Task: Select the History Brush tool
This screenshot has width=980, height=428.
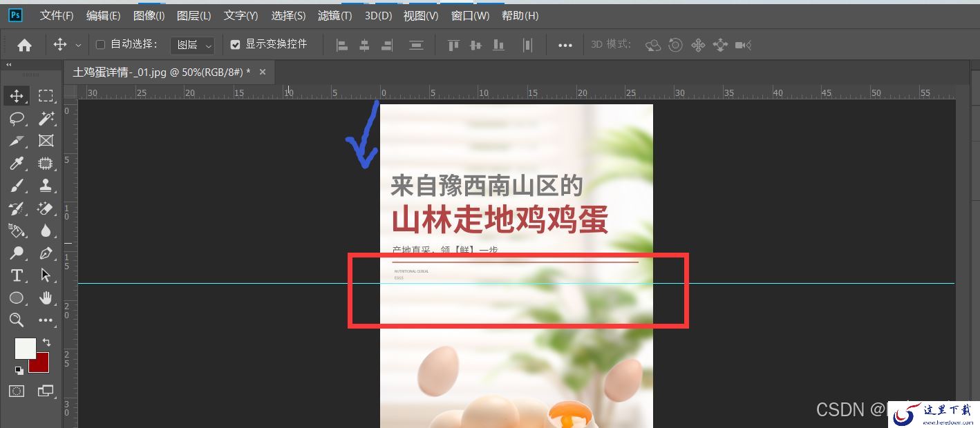Action: tap(17, 208)
